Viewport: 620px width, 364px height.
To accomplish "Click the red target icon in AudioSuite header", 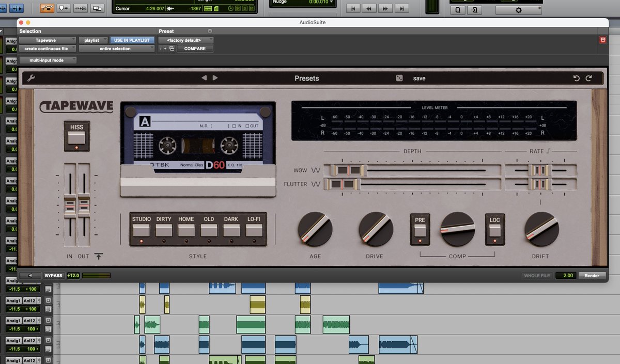I will (602, 40).
